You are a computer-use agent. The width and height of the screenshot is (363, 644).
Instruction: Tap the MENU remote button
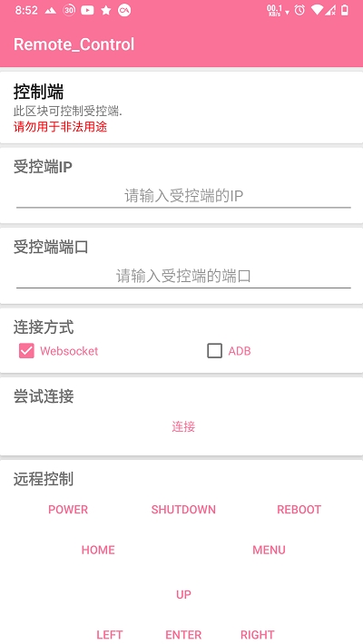click(269, 551)
